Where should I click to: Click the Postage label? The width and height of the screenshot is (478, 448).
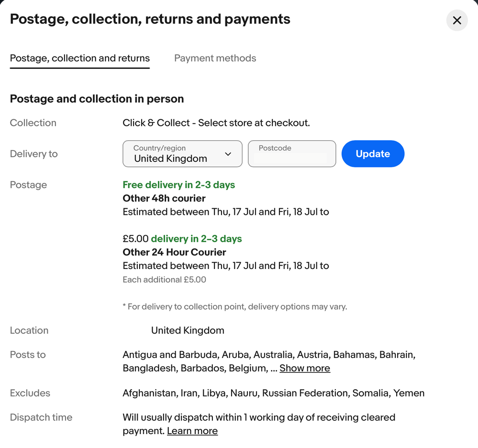[x=28, y=185]
